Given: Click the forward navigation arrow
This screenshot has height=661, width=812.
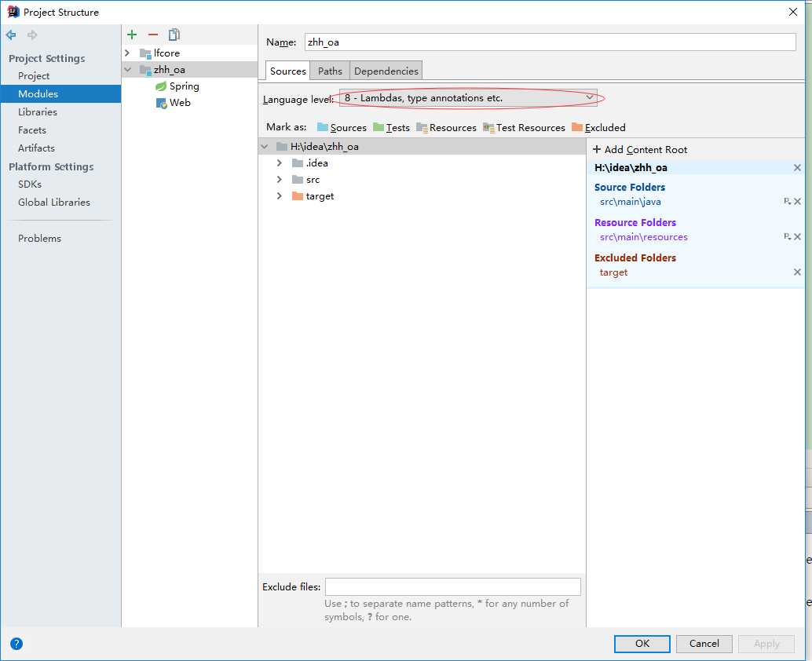Looking at the screenshot, I should [32, 35].
